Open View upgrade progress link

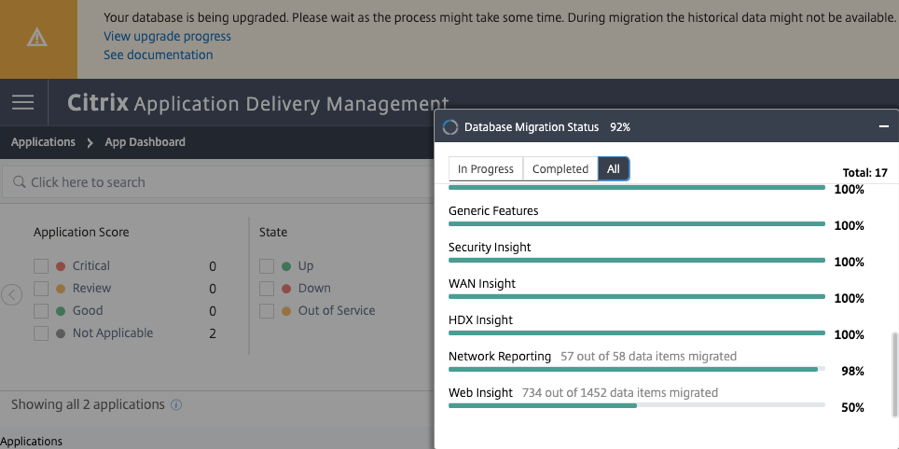[x=167, y=36]
